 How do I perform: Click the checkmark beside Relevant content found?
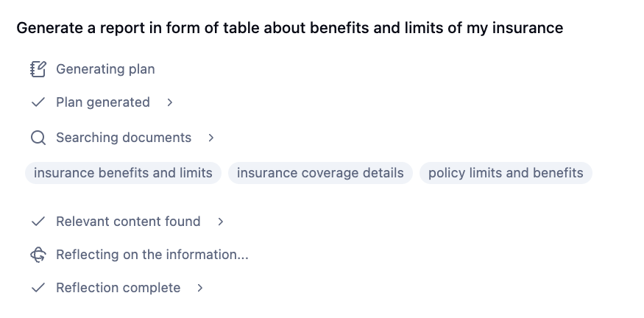38,222
